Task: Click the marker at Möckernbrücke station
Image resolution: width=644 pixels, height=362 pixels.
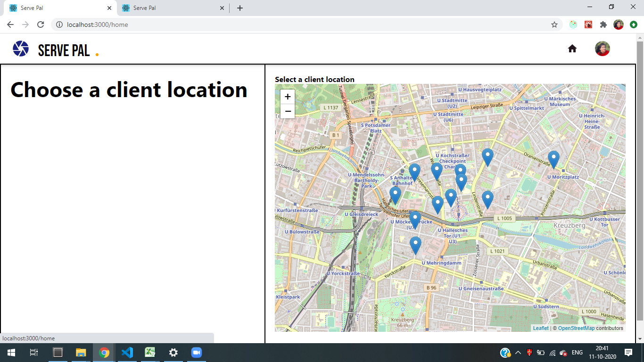Action: coord(415,219)
